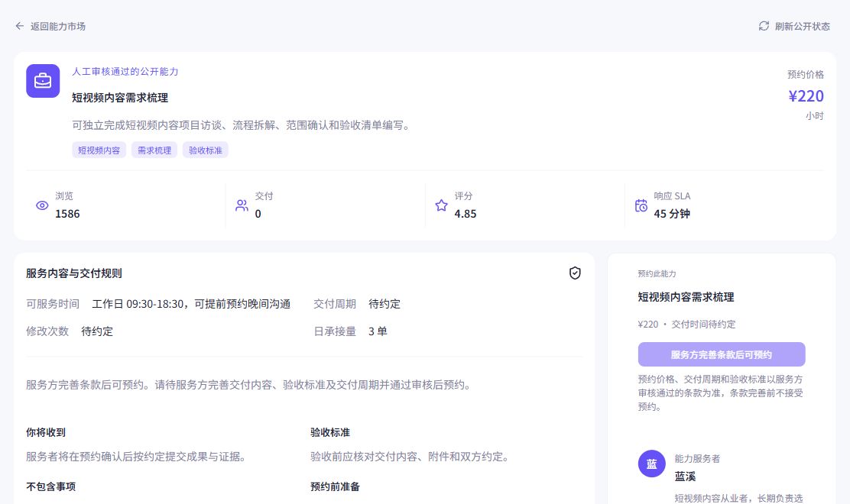This screenshot has height=504, width=850.
Task: Click the back arrow icon
Action: tap(20, 26)
